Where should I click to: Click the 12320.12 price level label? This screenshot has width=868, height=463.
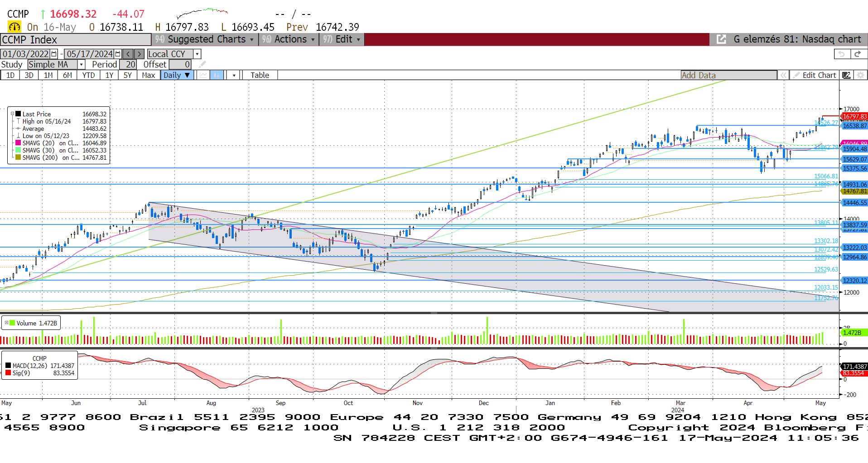[x=854, y=281]
